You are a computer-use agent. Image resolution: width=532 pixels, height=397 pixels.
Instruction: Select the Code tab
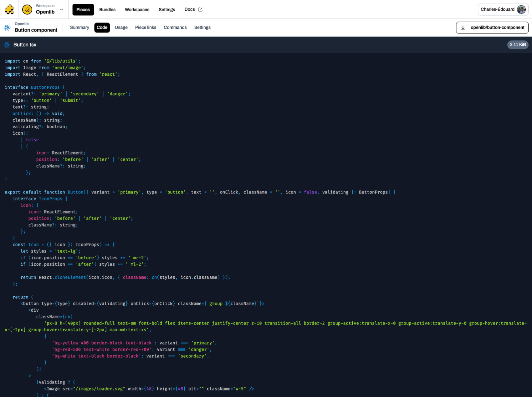[x=102, y=28]
